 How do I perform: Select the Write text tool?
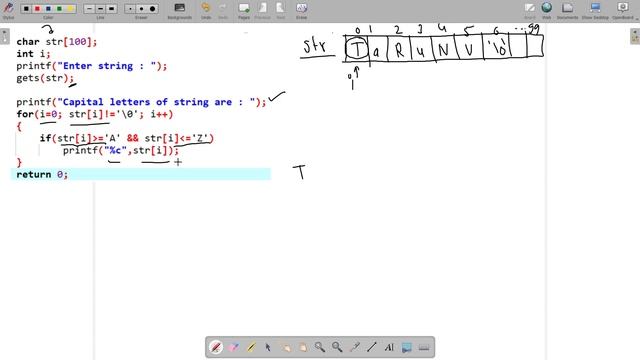[x=389, y=347]
